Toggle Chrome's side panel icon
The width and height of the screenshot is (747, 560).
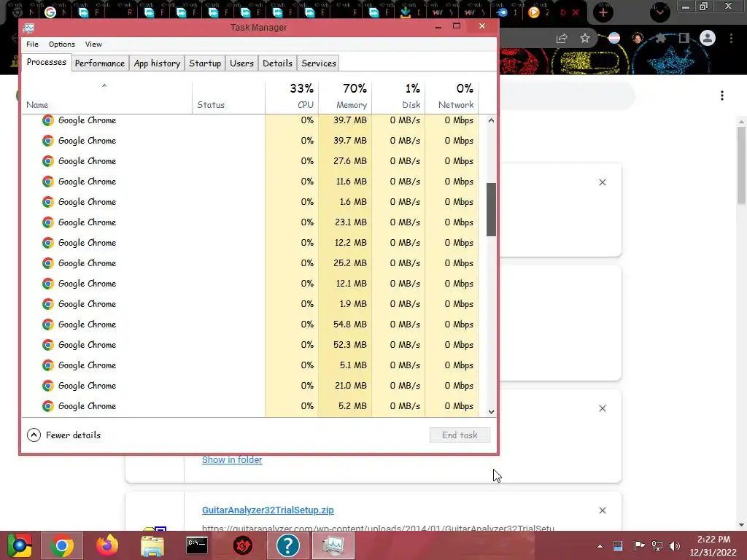coord(684,38)
